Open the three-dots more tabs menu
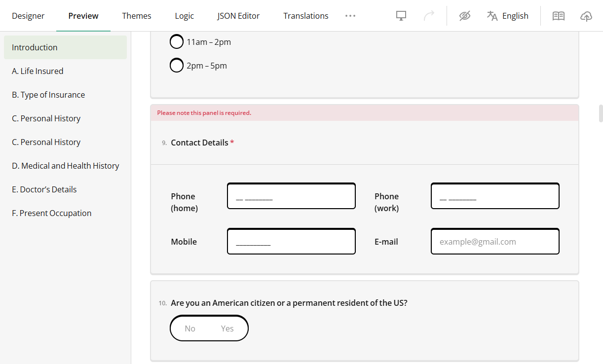 point(350,16)
